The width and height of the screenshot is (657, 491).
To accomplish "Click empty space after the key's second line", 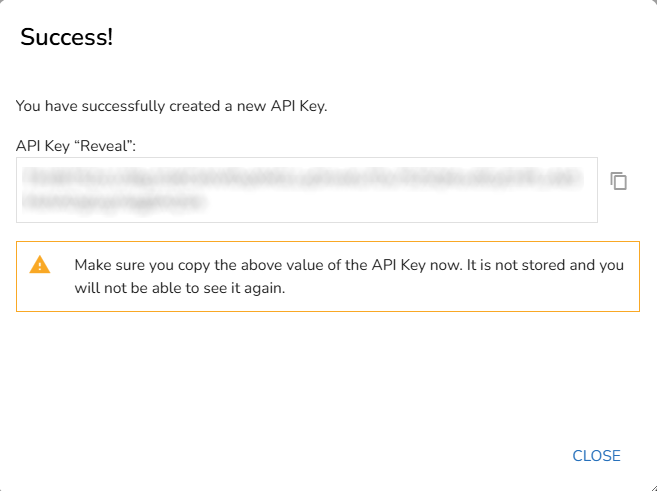I will [400, 203].
